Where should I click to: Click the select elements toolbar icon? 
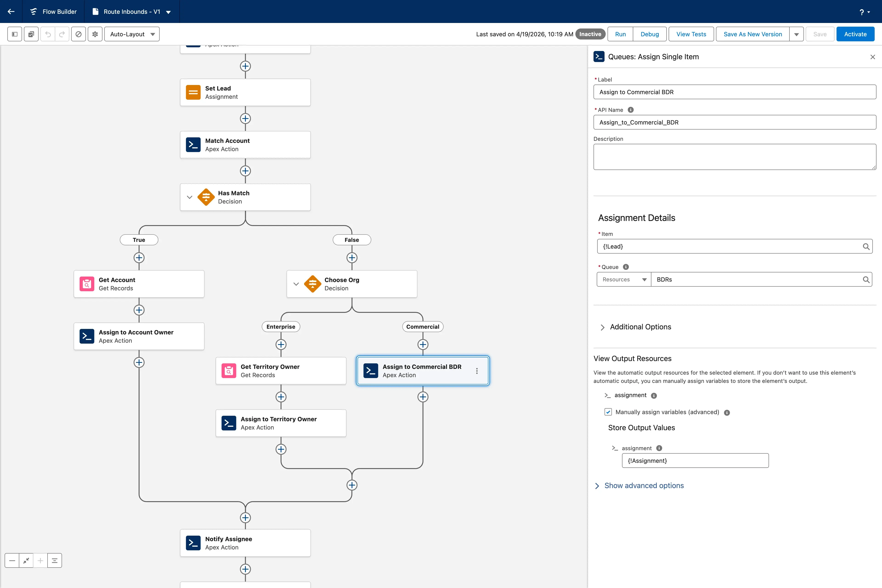coord(31,34)
